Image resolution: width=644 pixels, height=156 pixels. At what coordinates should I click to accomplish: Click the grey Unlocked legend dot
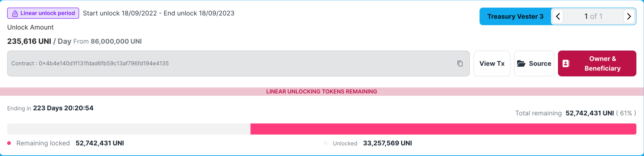click(x=325, y=143)
